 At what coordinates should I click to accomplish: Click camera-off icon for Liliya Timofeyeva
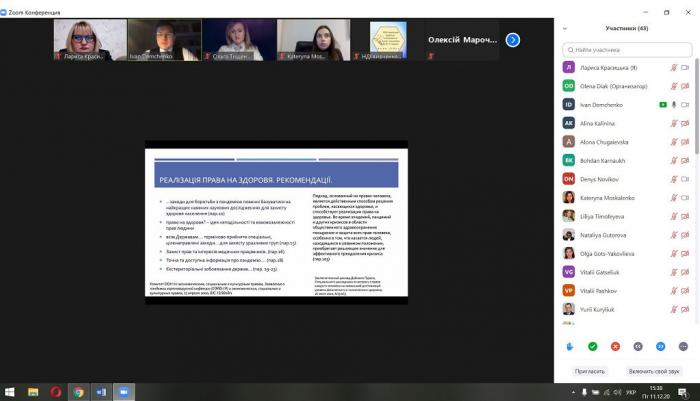coord(685,217)
